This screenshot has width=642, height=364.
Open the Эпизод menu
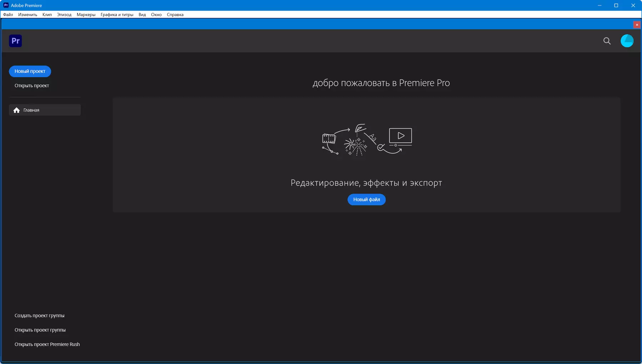tap(64, 15)
